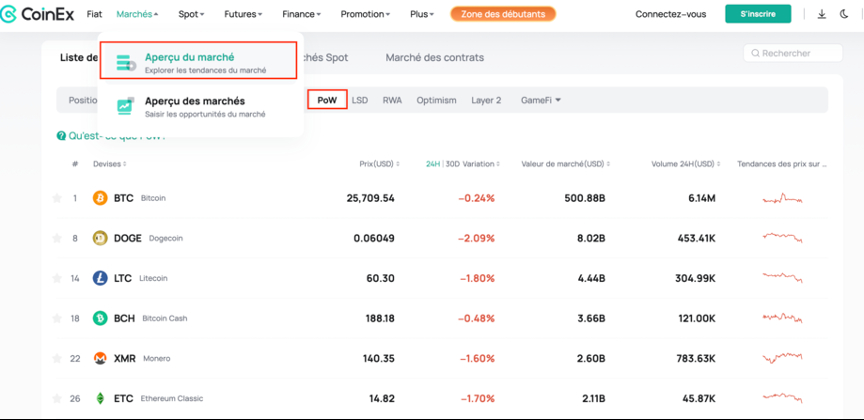
Task: Click the Monero coin icon
Action: coord(100,358)
